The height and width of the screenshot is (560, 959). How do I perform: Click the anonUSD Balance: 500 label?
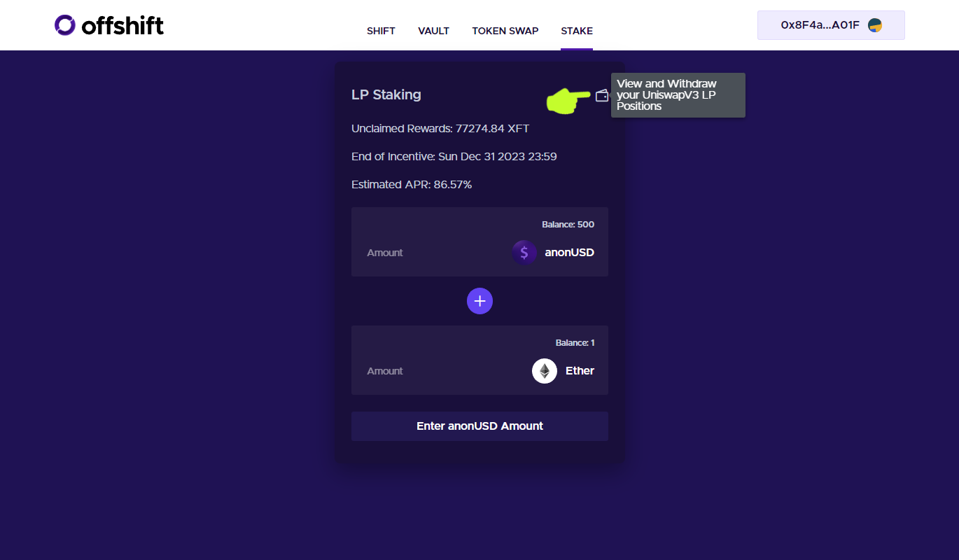click(568, 225)
